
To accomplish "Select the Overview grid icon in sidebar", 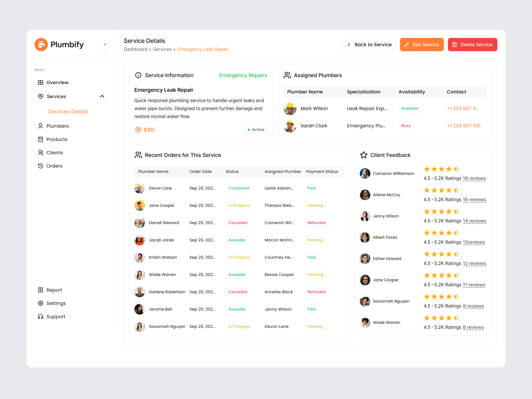I will (40, 82).
